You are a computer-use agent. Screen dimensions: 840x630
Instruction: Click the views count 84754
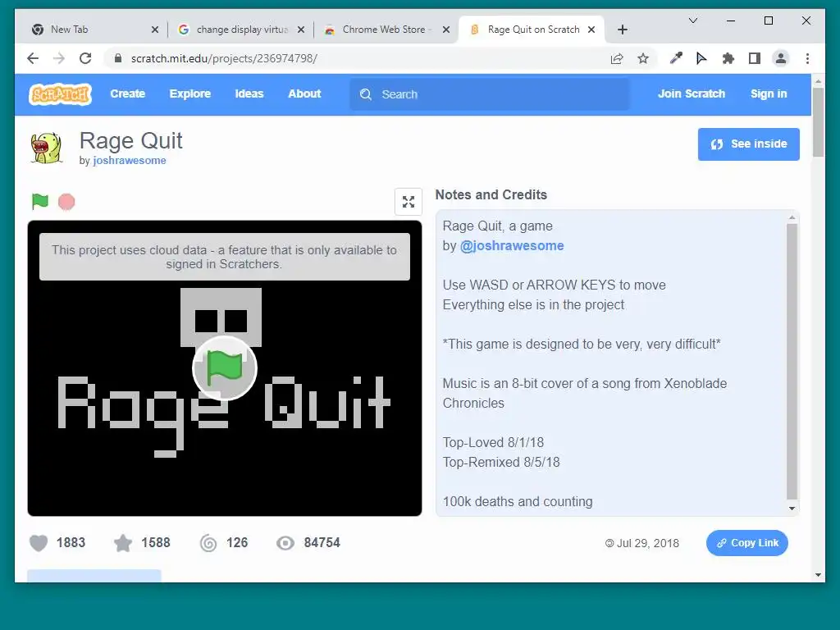point(322,543)
